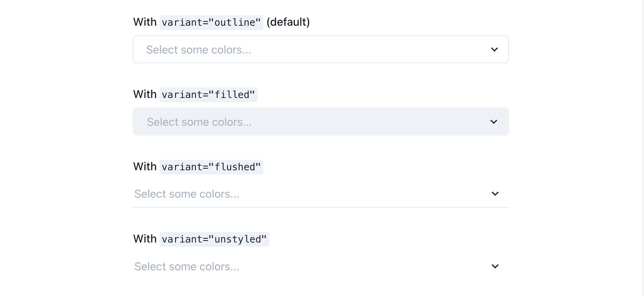This screenshot has height=296, width=644.
Task: Click the filled Select some colors field
Action: tap(243, 122)
